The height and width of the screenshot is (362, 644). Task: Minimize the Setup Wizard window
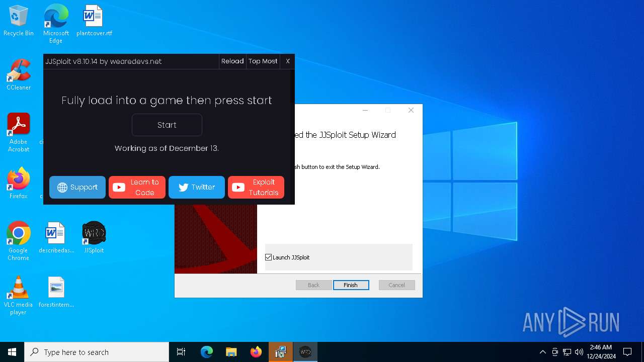[x=365, y=110]
